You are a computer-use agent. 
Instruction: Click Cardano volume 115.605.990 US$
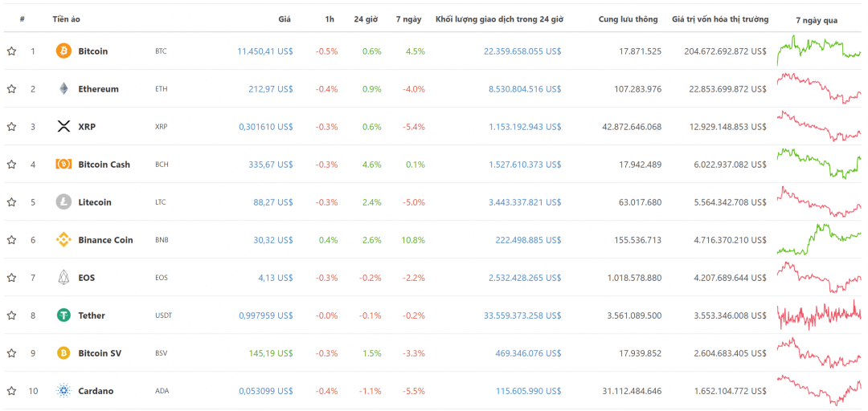529,391
